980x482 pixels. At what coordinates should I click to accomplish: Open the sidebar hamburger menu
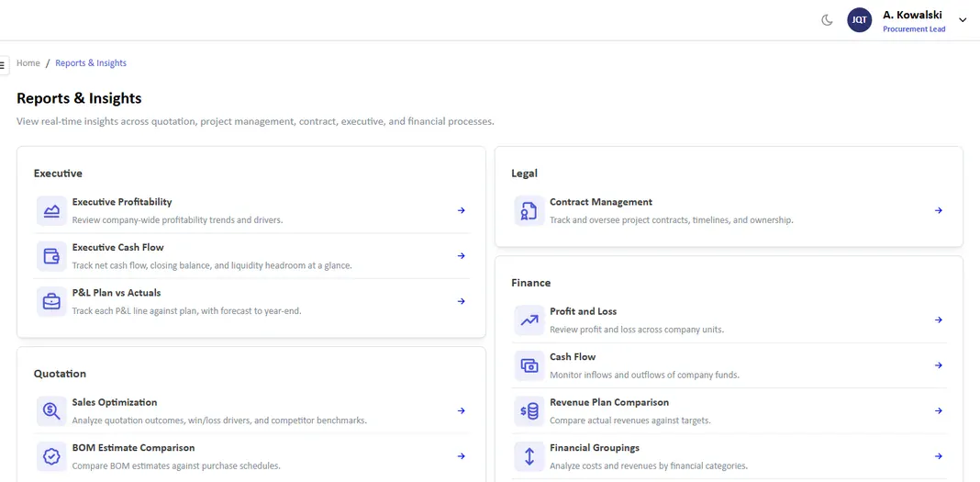3,65
